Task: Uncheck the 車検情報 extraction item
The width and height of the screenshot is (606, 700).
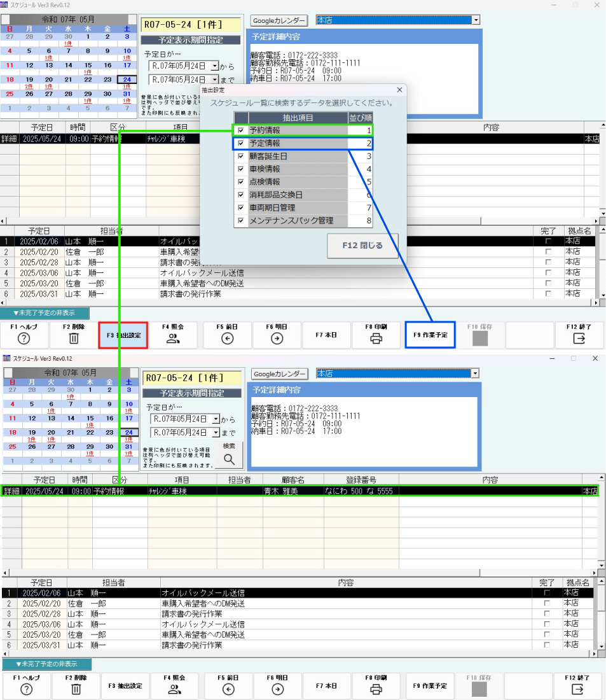Action: [241, 169]
